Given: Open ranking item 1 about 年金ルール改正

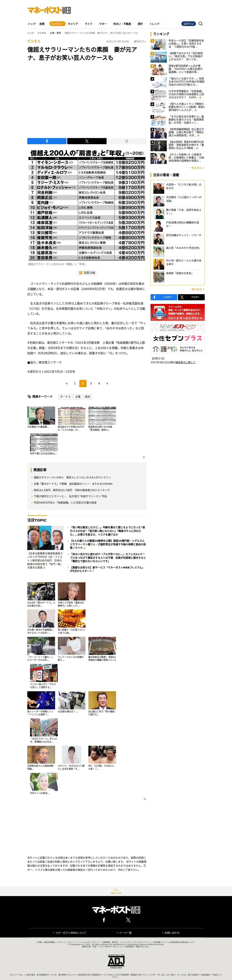Looking at the screenshot, I should pyautogui.click(x=177, y=44).
